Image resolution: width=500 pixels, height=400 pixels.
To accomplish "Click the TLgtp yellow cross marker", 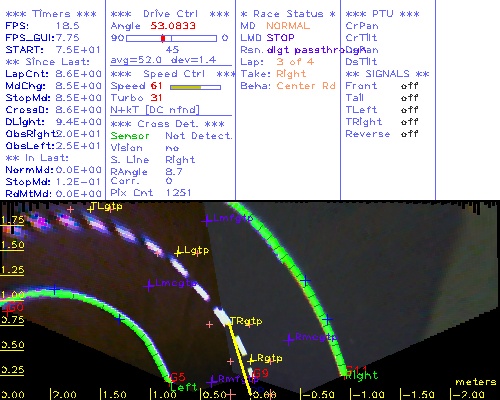I will [x=90, y=209].
